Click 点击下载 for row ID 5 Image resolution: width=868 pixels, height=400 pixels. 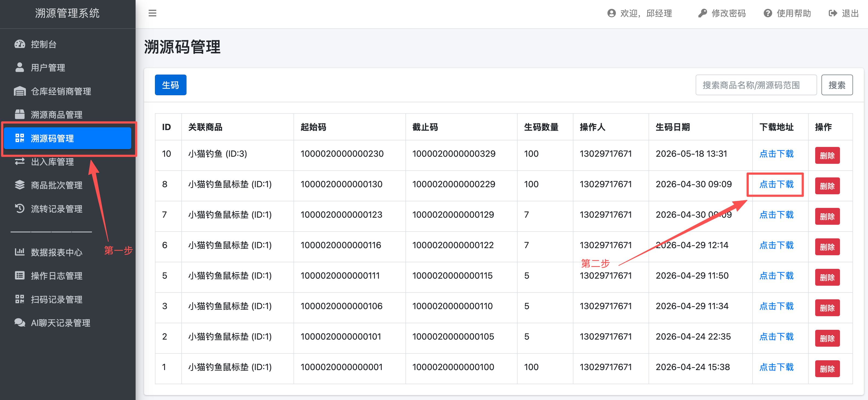point(776,276)
